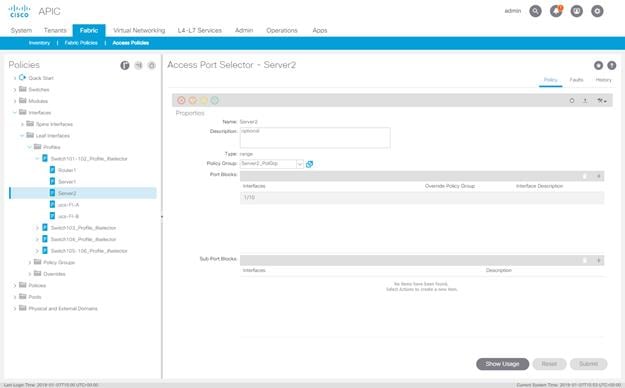Collapse the Profiles folder

(x=29, y=147)
